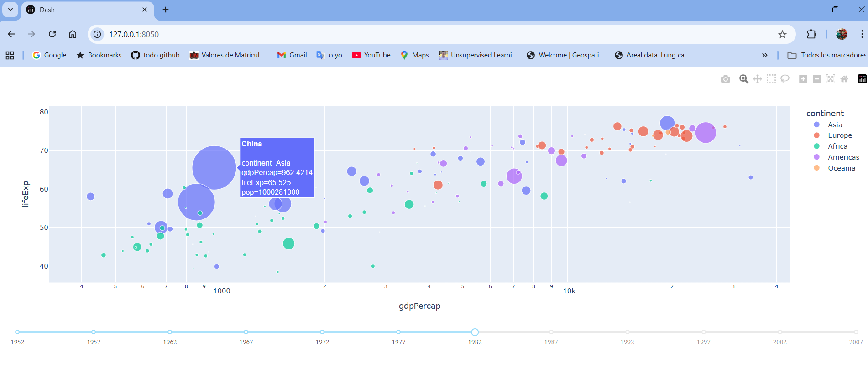Screen dimensions: 868x373
Task: Click the Zoom in plus icon
Action: [803, 79]
